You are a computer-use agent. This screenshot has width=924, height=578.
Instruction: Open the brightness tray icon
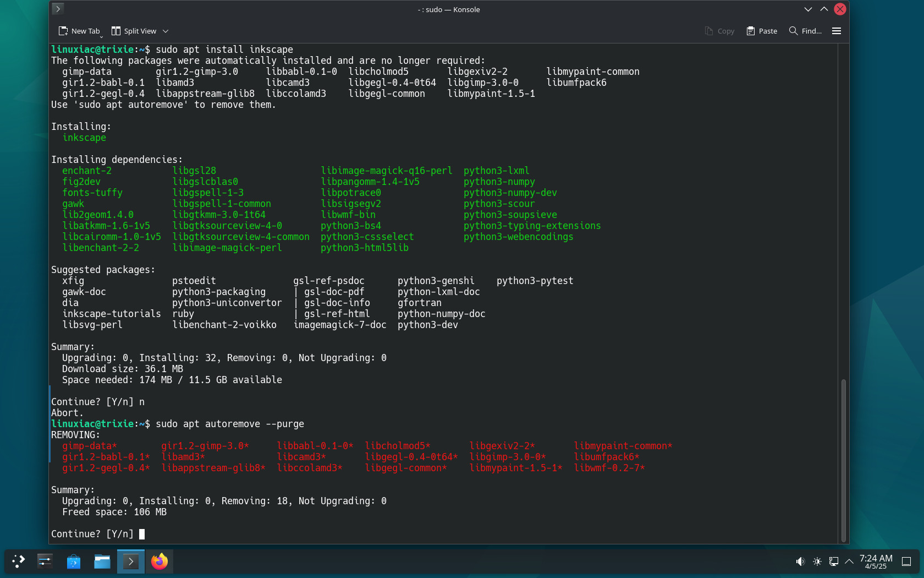tap(817, 561)
